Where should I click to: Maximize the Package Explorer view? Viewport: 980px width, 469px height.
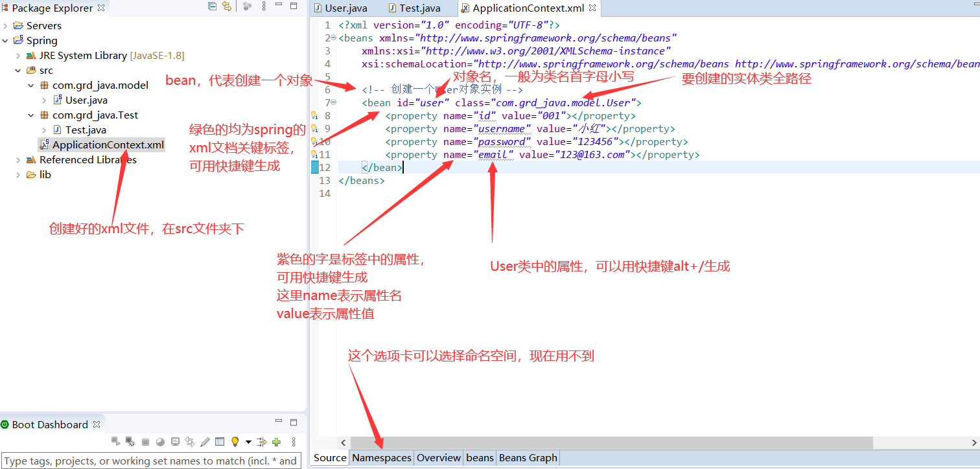(294, 6)
